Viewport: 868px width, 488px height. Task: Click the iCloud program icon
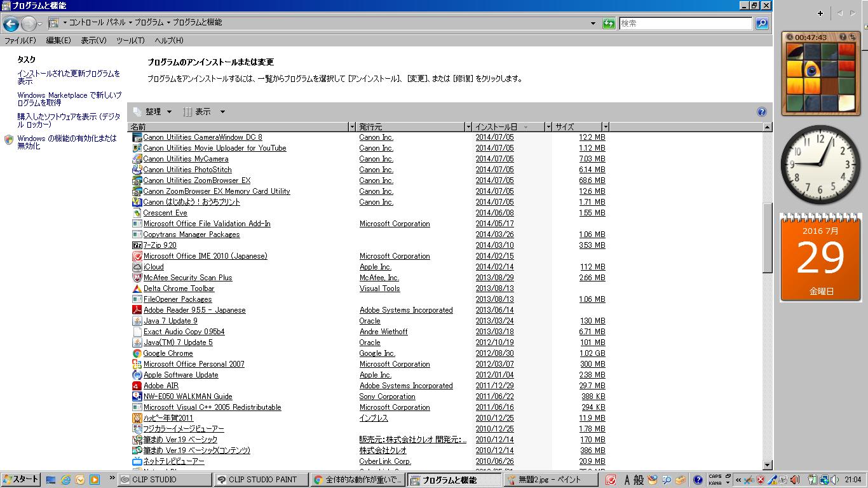[137, 267]
